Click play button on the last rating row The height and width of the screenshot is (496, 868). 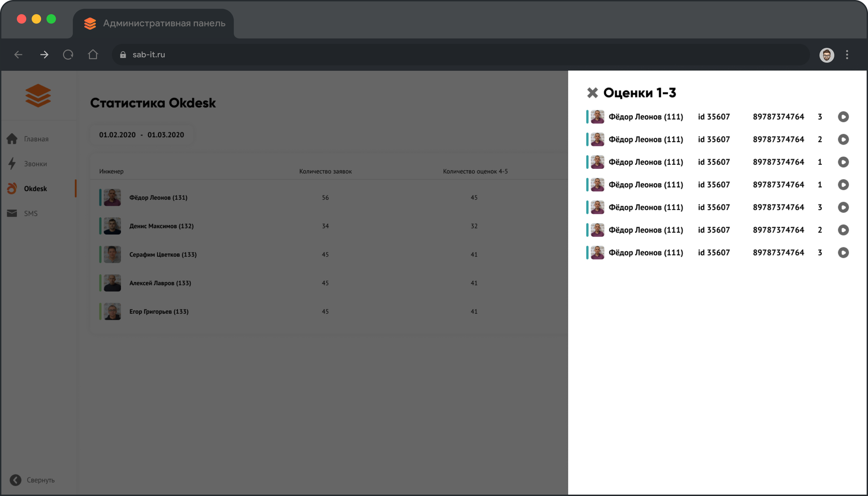click(x=843, y=253)
